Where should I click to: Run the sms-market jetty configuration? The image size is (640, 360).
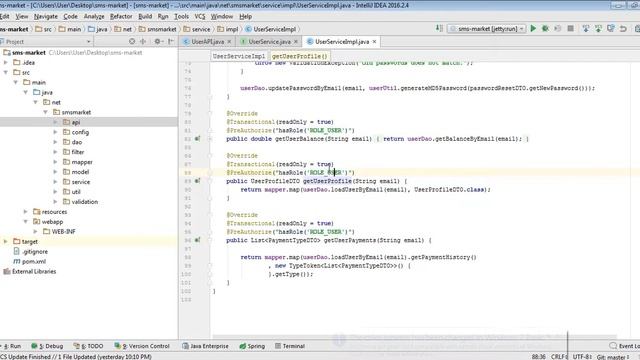533,29
